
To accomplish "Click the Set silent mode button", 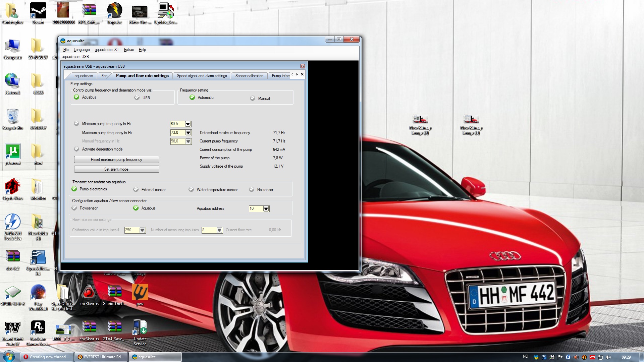I will click(x=116, y=169).
